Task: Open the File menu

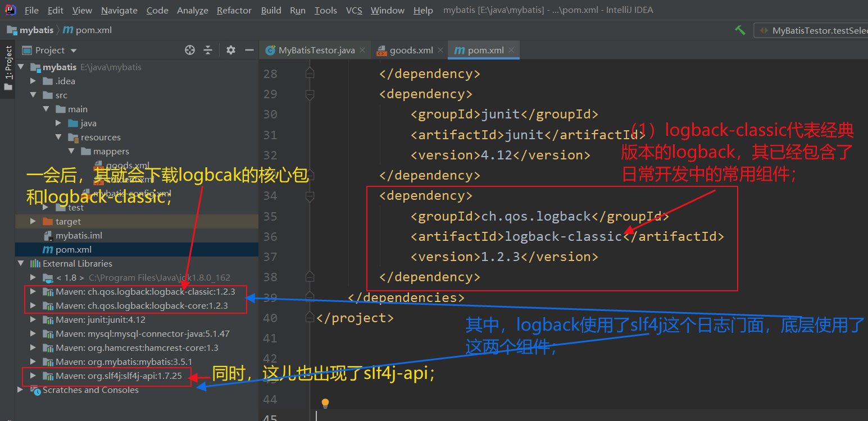Action: tap(31, 10)
